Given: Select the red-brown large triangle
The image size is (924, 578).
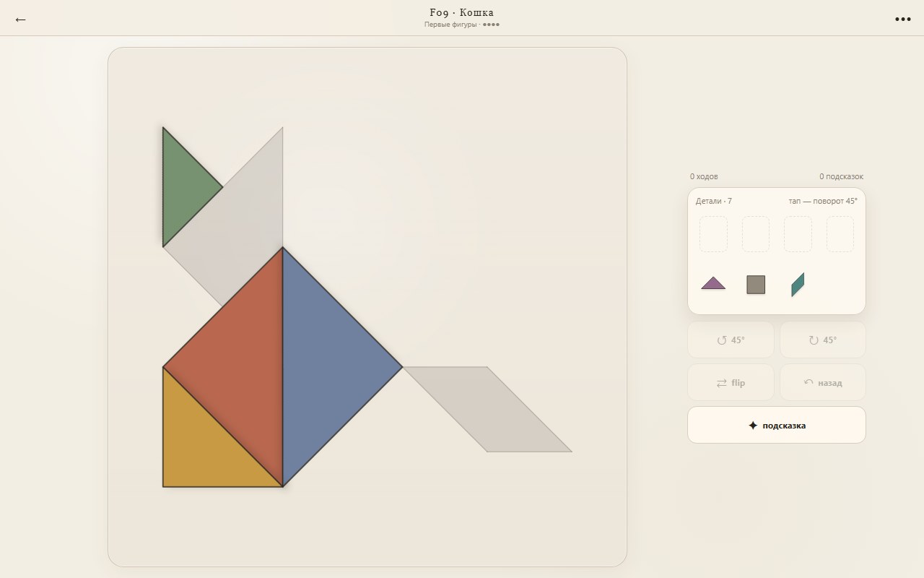Looking at the screenshot, I should coord(243,367).
